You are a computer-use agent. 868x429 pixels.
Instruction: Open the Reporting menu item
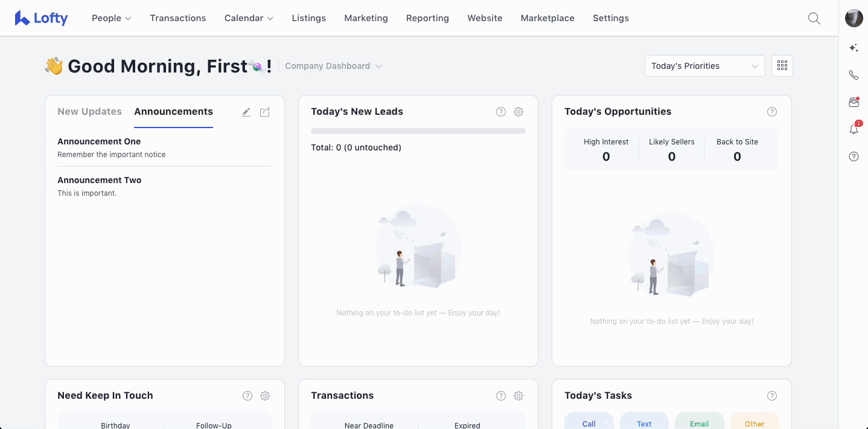click(x=427, y=18)
